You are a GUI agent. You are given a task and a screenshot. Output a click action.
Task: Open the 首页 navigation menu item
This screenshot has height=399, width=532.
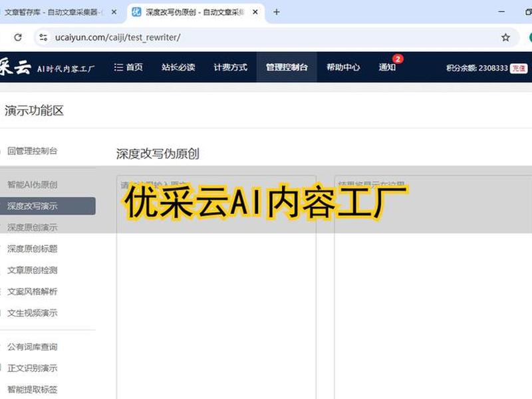pos(128,67)
